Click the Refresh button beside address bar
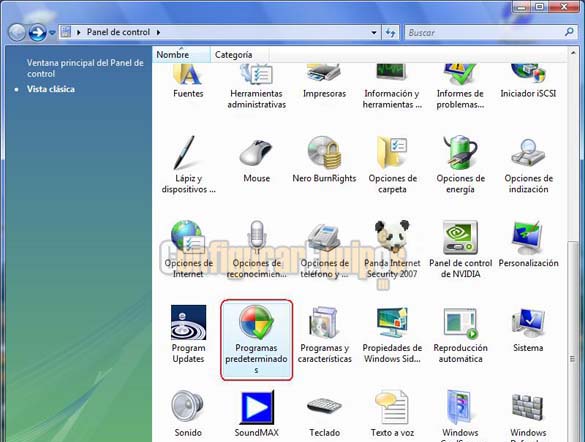 pos(390,33)
